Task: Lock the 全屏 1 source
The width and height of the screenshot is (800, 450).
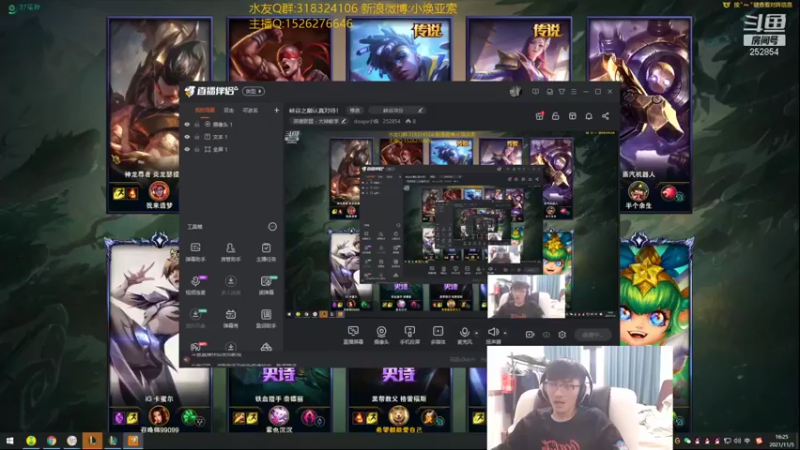Action: point(197,149)
